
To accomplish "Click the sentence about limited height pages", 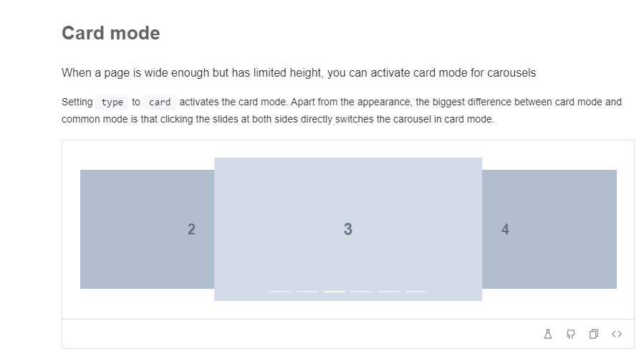I will tap(299, 72).
